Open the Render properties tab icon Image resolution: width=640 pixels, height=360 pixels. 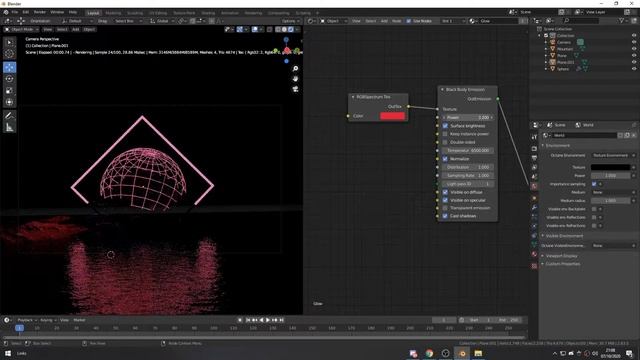(x=534, y=149)
